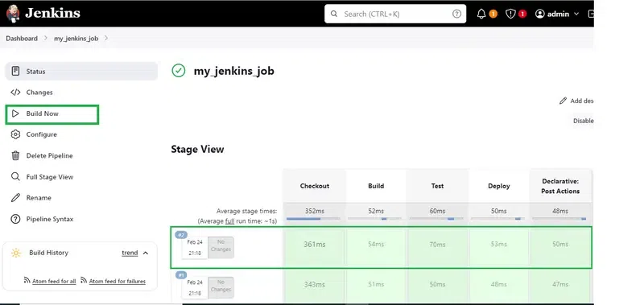Click the Status document icon

pos(15,71)
